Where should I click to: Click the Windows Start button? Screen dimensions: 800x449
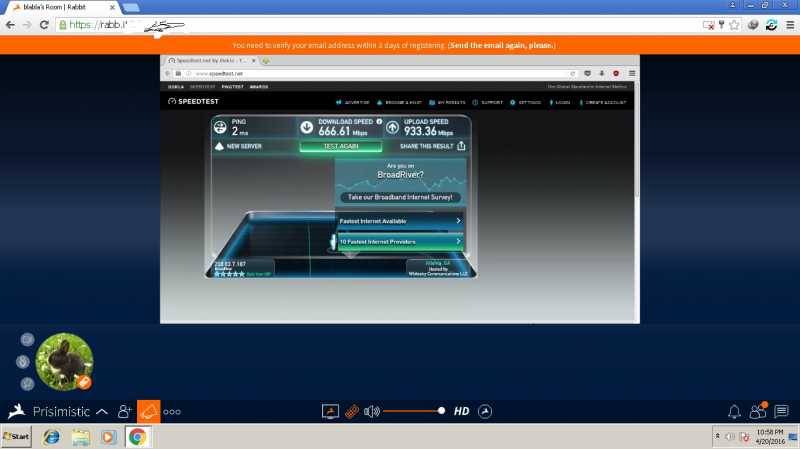(x=16, y=437)
